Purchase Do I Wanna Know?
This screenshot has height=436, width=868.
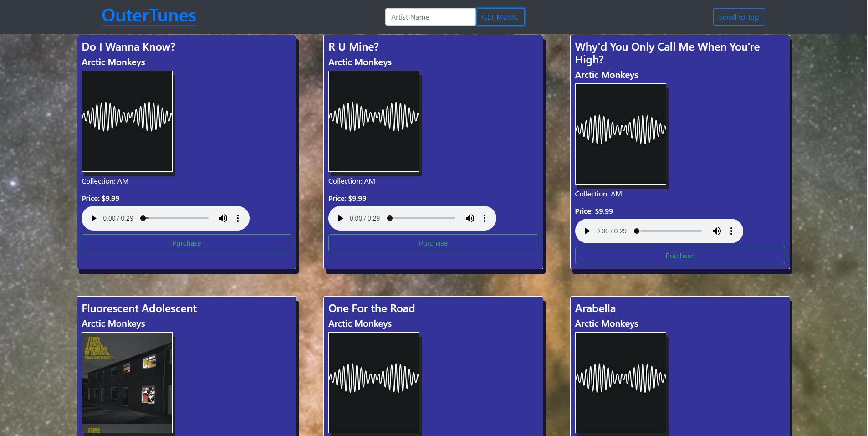[x=186, y=243]
